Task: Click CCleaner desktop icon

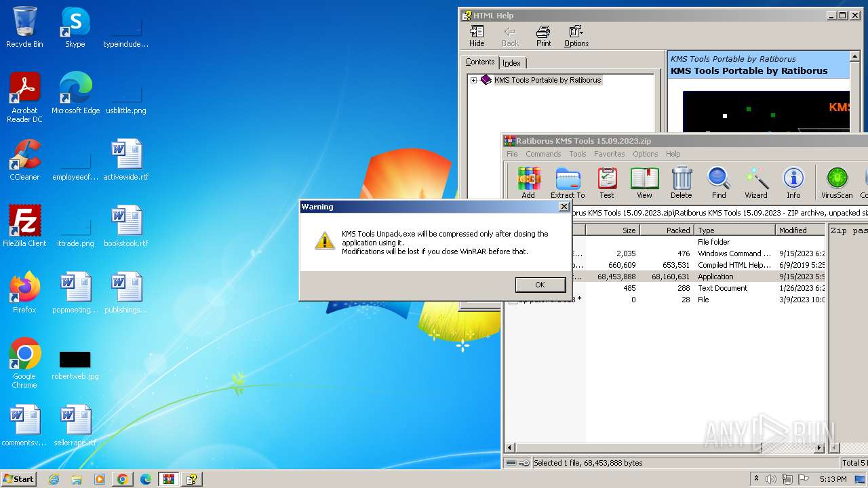Action: click(24, 160)
